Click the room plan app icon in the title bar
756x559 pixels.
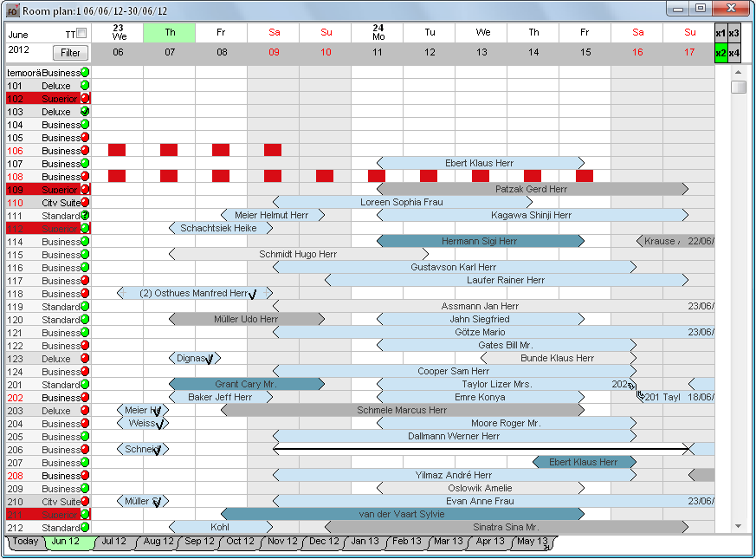click(12, 10)
